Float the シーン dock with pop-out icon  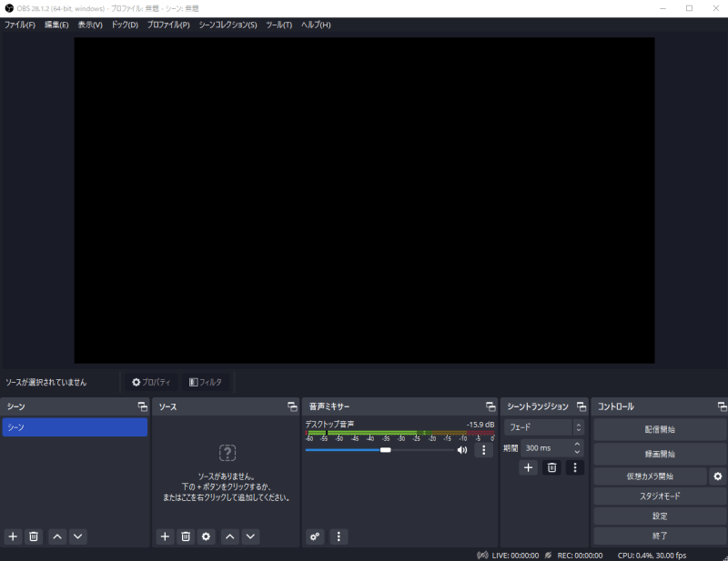[x=143, y=406]
